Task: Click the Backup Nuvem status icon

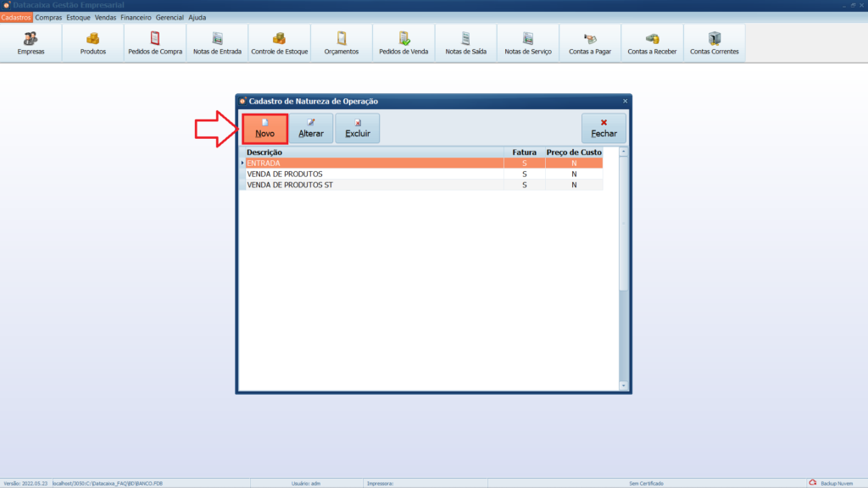Action: (813, 483)
